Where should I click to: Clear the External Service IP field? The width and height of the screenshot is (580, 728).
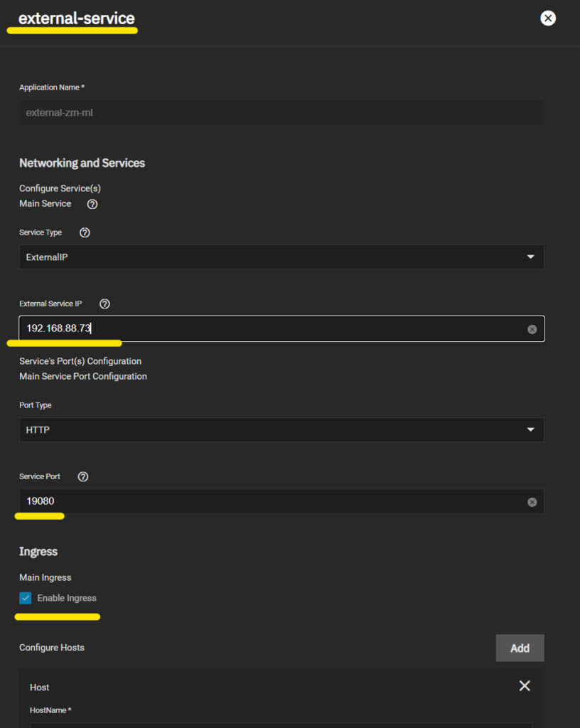pos(532,329)
